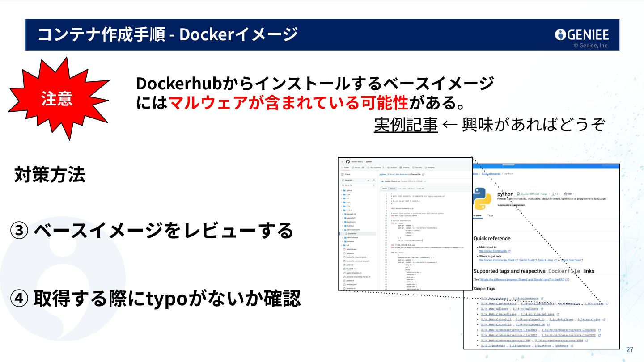Select the repository Code tab

click(x=345, y=168)
